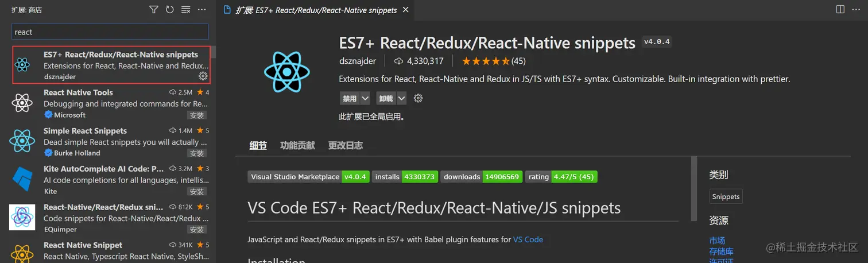Install Simple React Snippets extension
Viewport: 868px width, 263px height.
click(x=197, y=153)
